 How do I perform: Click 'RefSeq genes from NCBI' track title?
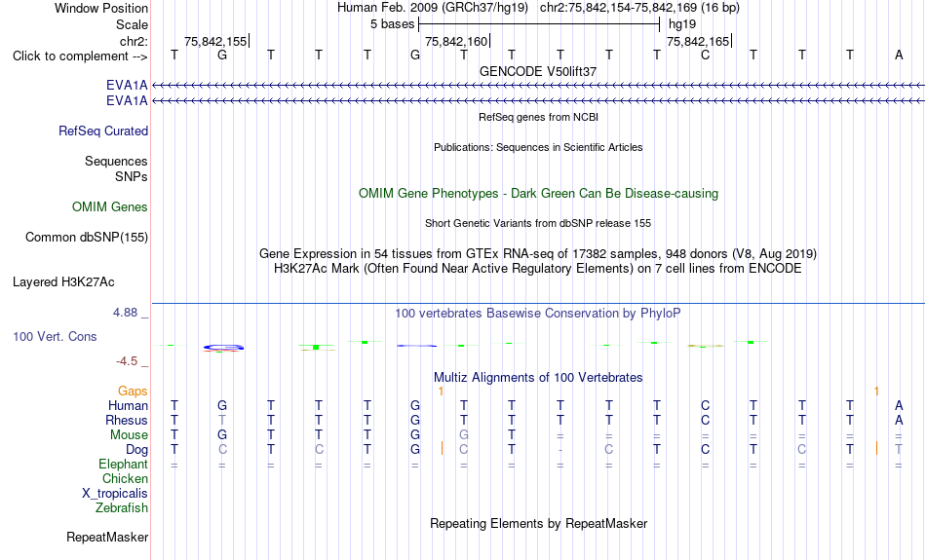click(x=538, y=118)
